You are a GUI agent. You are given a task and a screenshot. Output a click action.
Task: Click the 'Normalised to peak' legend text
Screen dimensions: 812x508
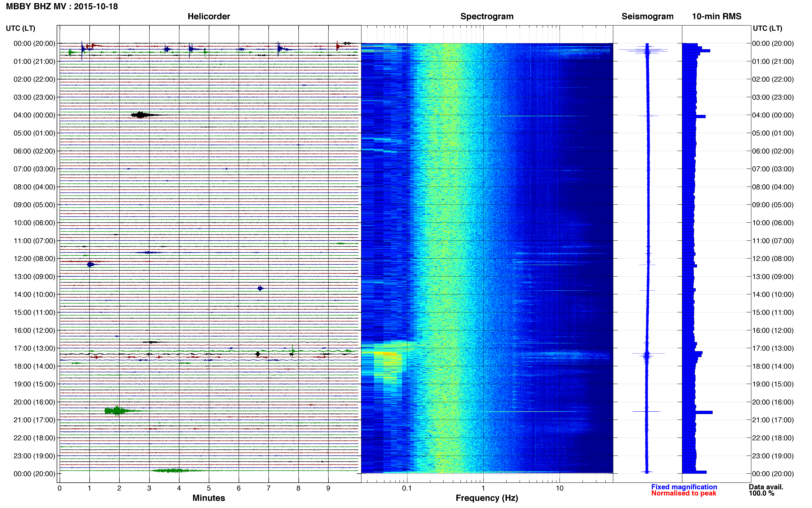[x=684, y=493]
